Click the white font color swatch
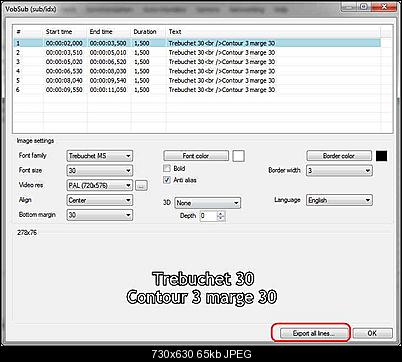The width and height of the screenshot is (402, 362). [x=238, y=156]
